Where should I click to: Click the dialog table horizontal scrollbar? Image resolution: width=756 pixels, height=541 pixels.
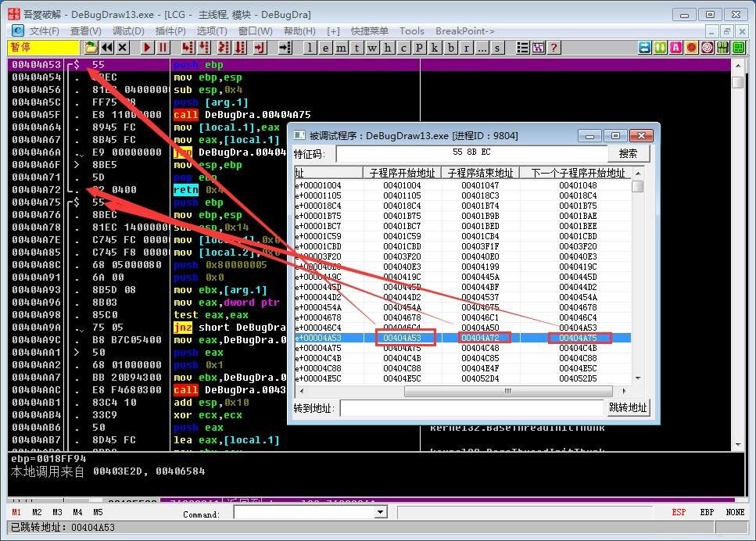click(463, 391)
